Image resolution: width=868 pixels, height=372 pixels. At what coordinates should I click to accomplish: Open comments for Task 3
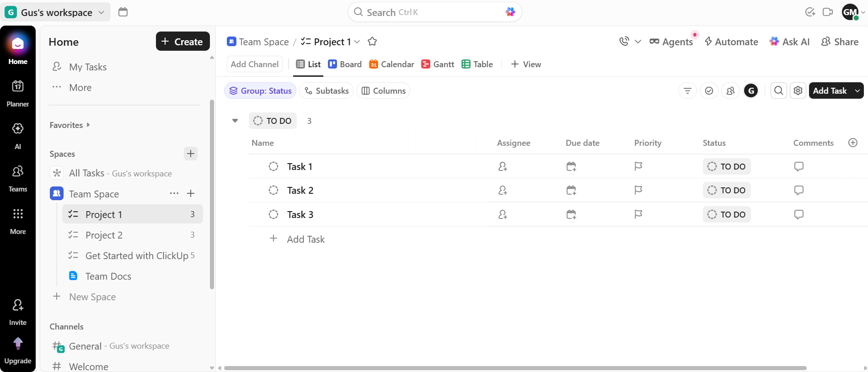click(799, 214)
